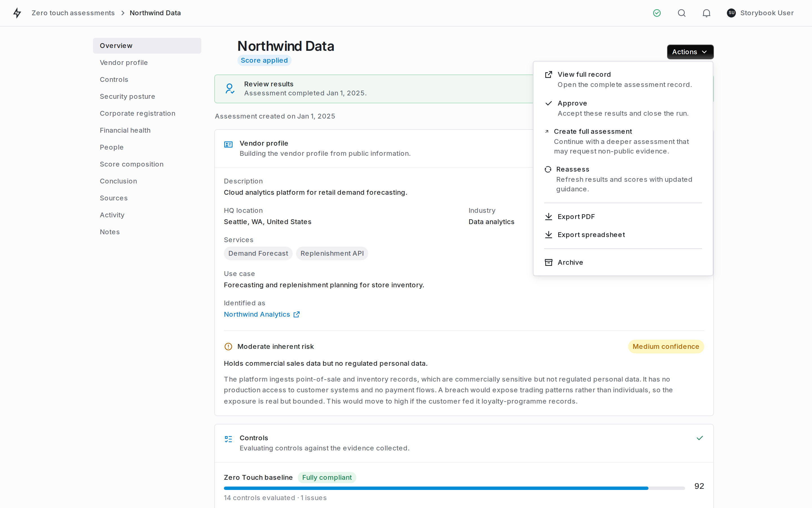
Task: Open Controls in the sidebar
Action: point(147,80)
